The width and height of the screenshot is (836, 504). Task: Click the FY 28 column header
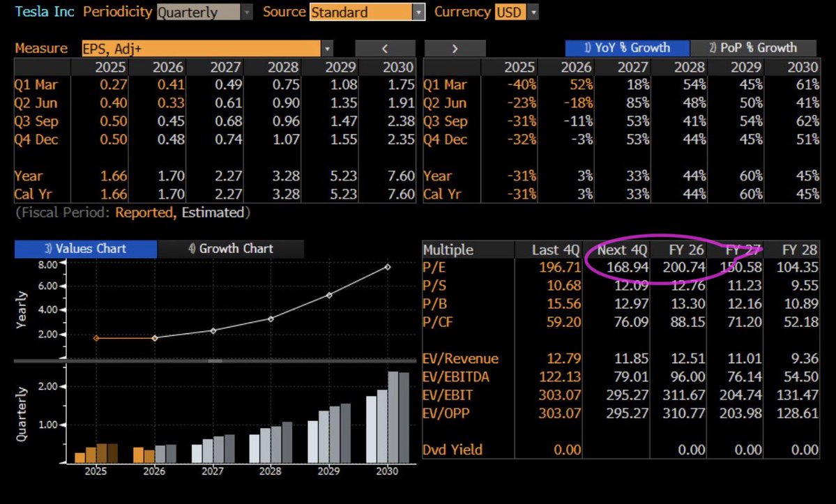click(x=800, y=250)
